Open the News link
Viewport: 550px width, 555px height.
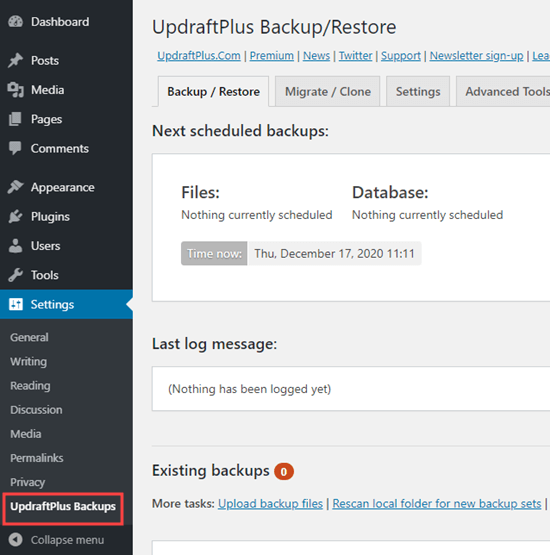point(316,56)
